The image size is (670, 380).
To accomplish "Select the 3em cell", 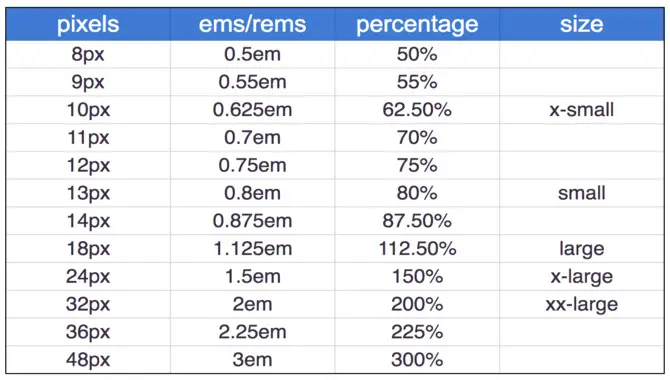I will point(253,360).
